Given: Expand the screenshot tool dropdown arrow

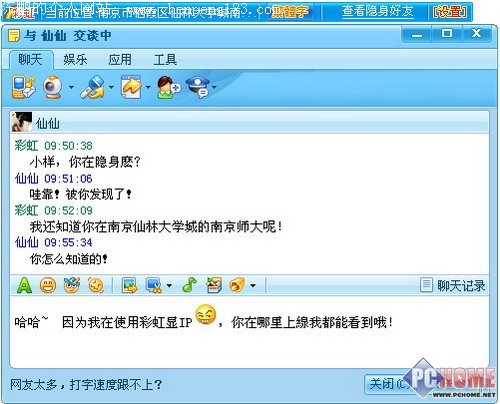Looking at the screenshot, I should 169,286.
